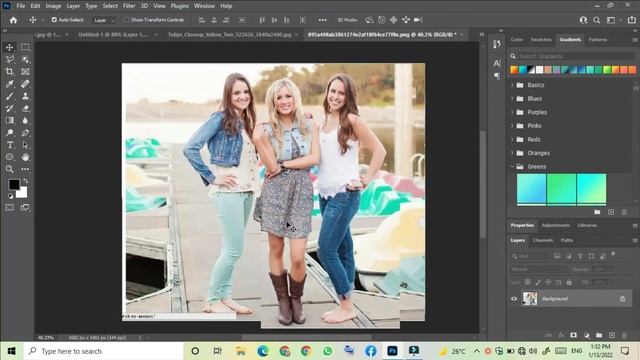Switch to the Swatches tab

coord(541,40)
